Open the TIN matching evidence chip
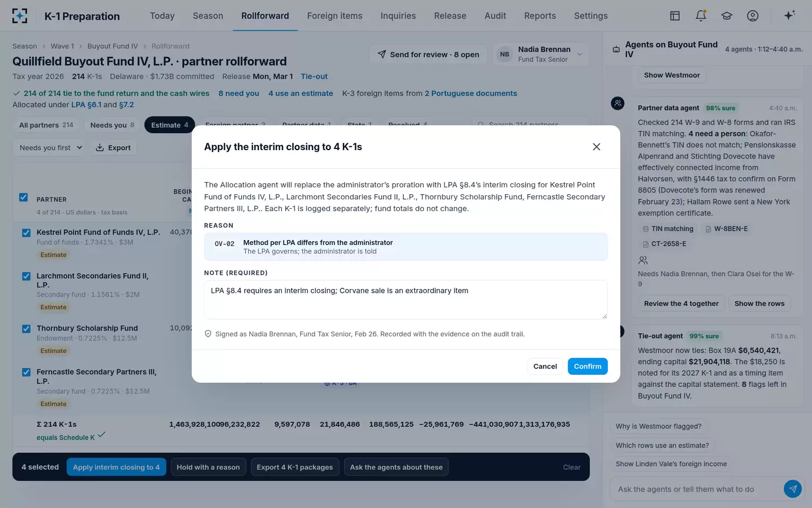Image resolution: width=812 pixels, height=508 pixels. 668,229
